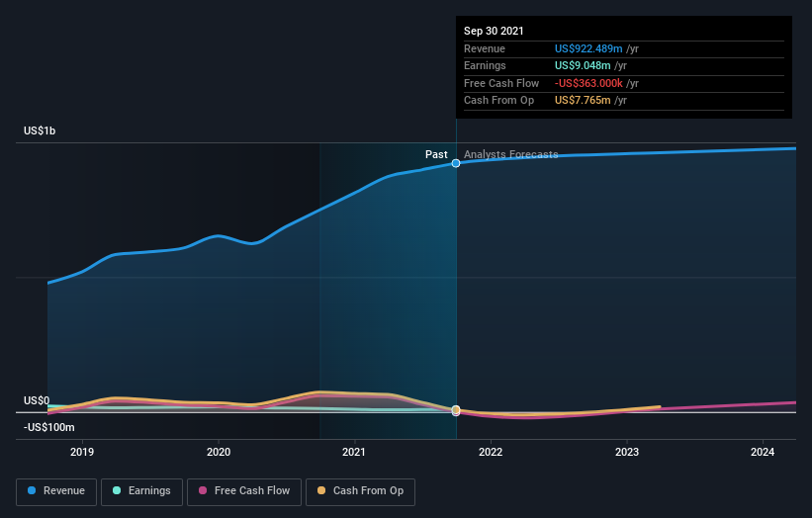Click the pink Free Cash Flow legend dot
Screen dimensions: 812x518
click(203, 490)
